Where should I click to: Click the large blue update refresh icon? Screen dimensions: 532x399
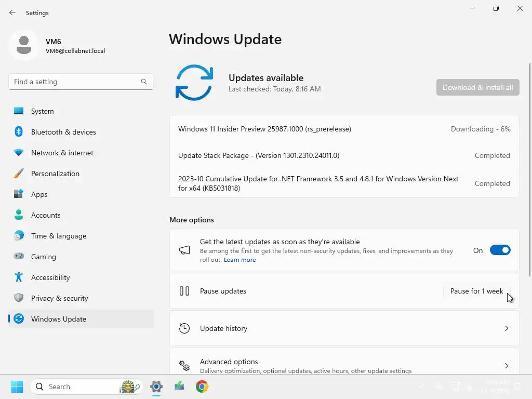point(194,83)
